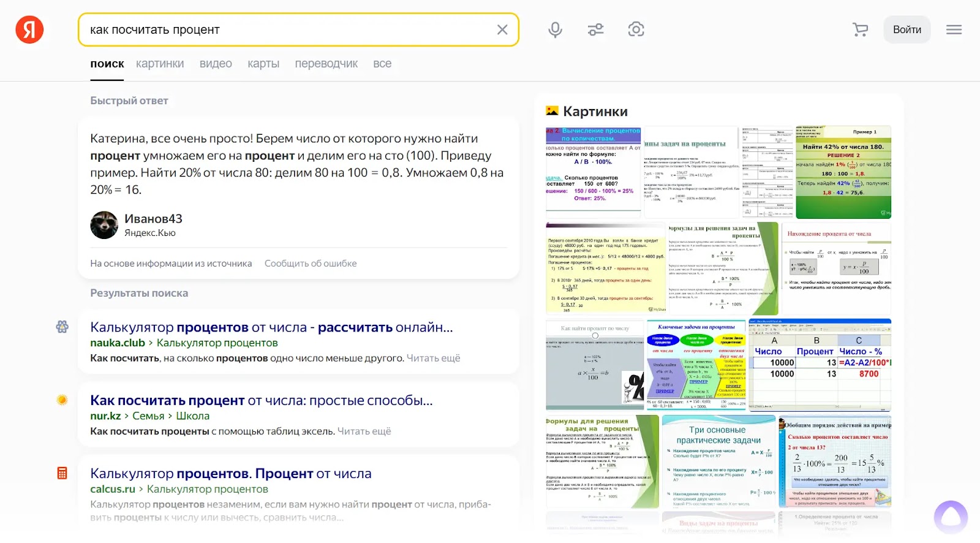The width and height of the screenshot is (980, 543).
Task: Open the Alice assistant purple button
Action: click(951, 517)
